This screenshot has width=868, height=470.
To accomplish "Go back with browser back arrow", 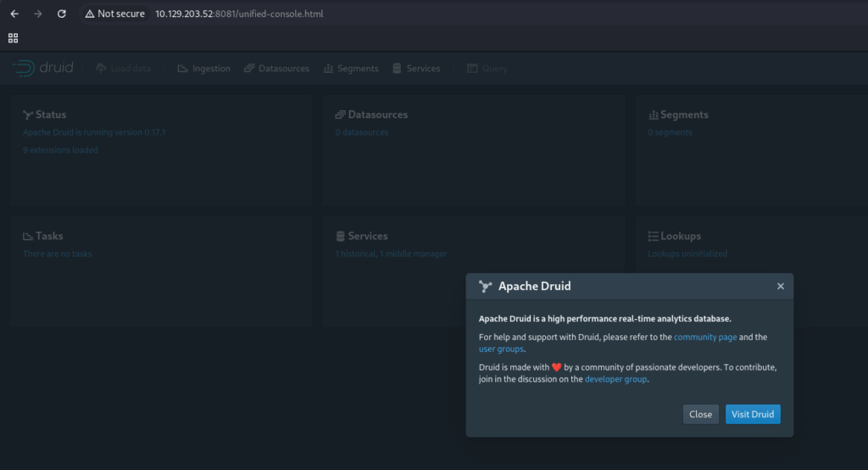I will (14, 14).
